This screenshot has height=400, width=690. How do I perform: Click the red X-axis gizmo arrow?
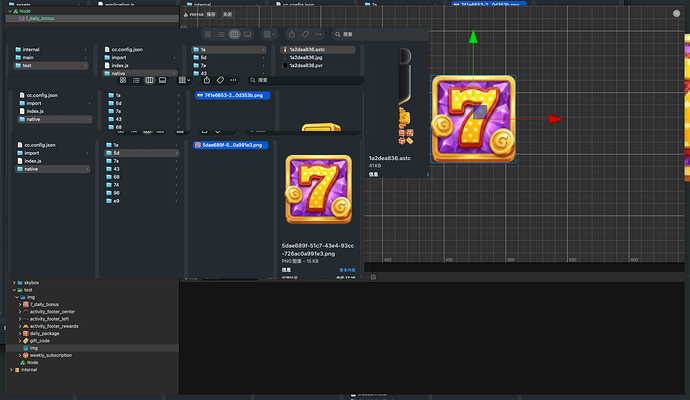555,119
